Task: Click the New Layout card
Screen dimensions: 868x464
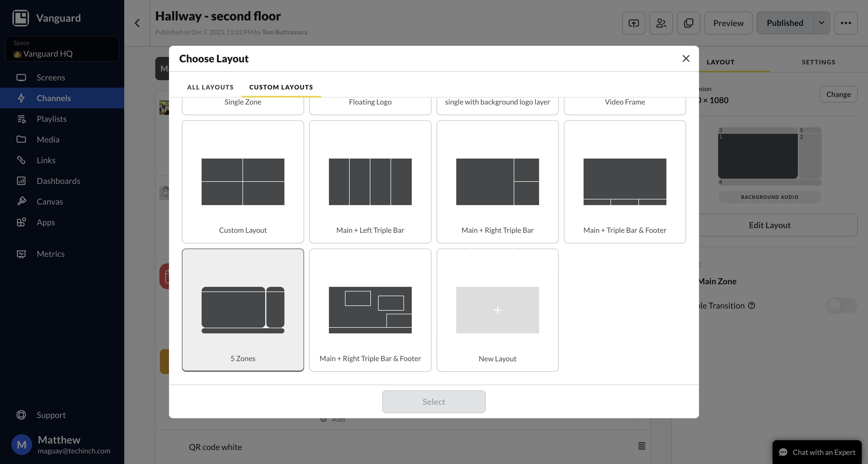Action: [x=497, y=310]
